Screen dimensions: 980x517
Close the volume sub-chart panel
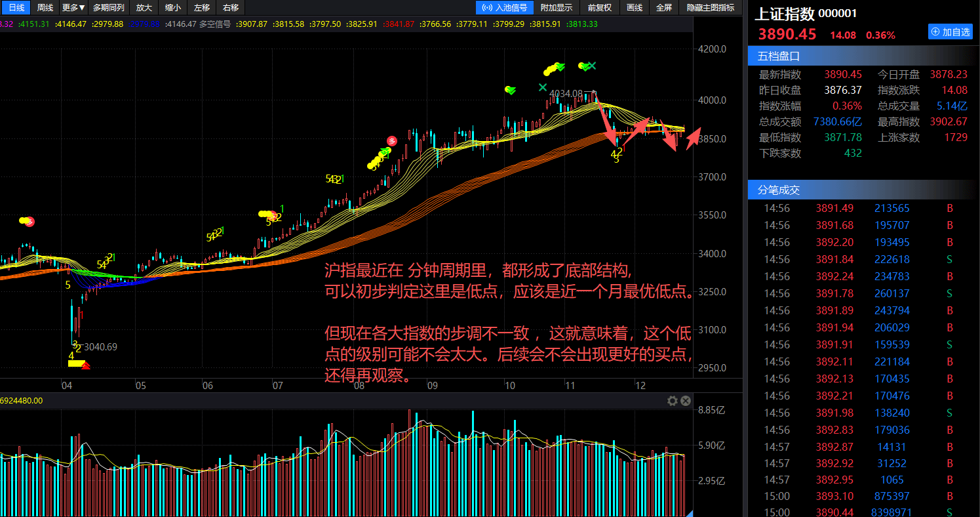coord(686,400)
